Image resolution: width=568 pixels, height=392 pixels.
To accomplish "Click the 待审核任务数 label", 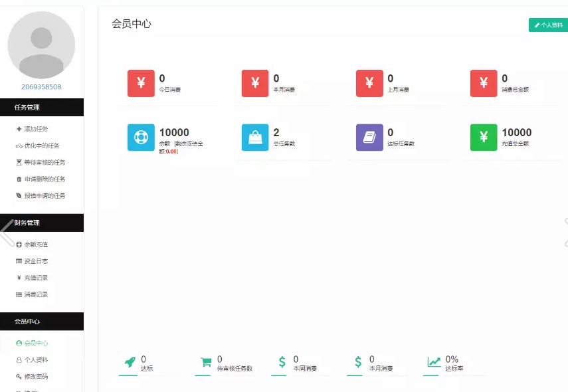I will [x=235, y=369].
